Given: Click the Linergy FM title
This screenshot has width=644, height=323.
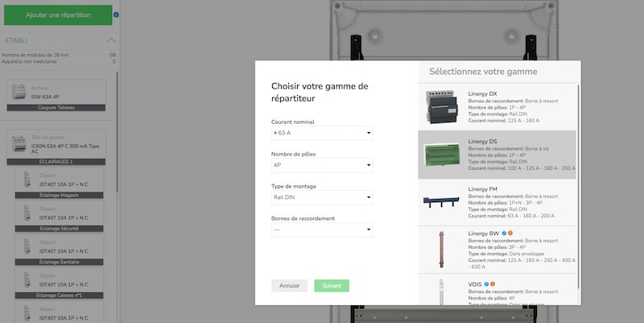Looking at the screenshot, I should click(482, 189).
